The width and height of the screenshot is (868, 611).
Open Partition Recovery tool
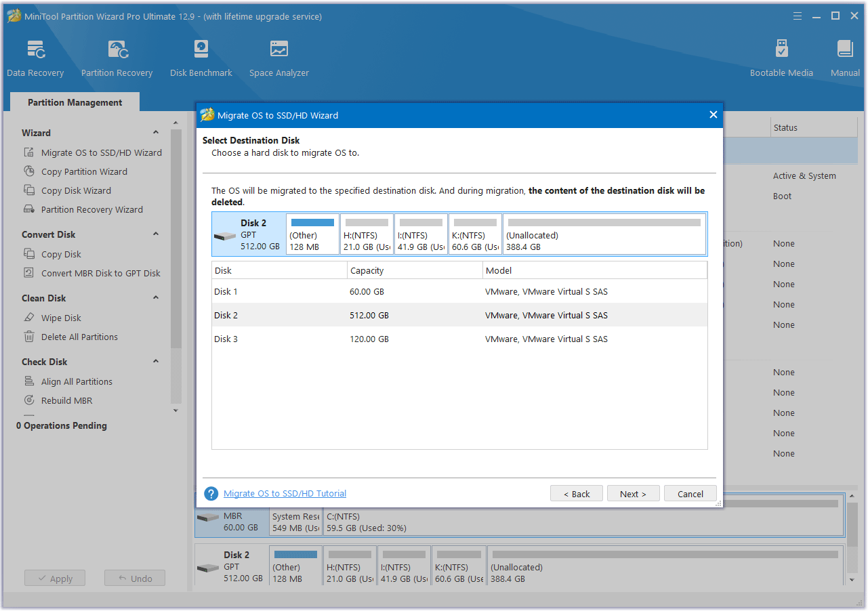pos(117,59)
